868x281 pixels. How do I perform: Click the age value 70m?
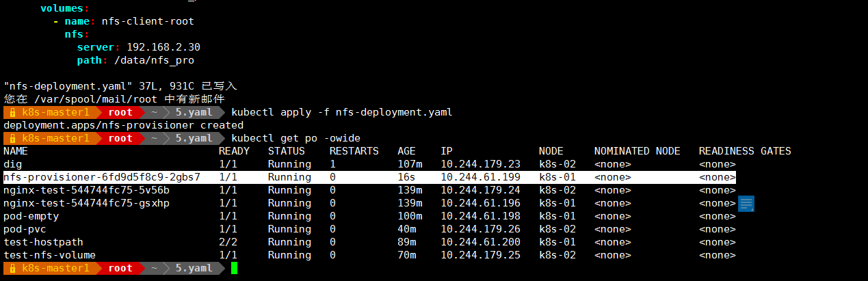pyautogui.click(x=406, y=255)
